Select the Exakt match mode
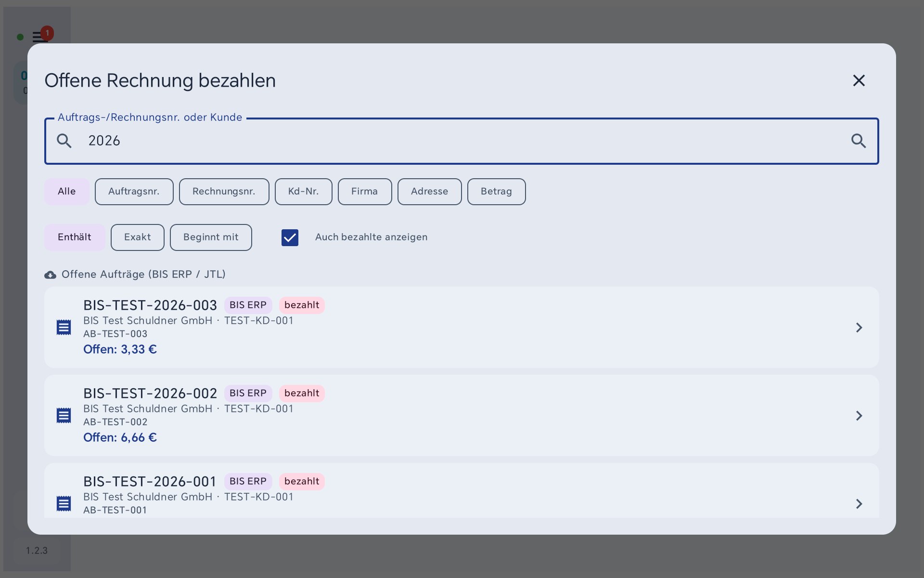 [138, 237]
